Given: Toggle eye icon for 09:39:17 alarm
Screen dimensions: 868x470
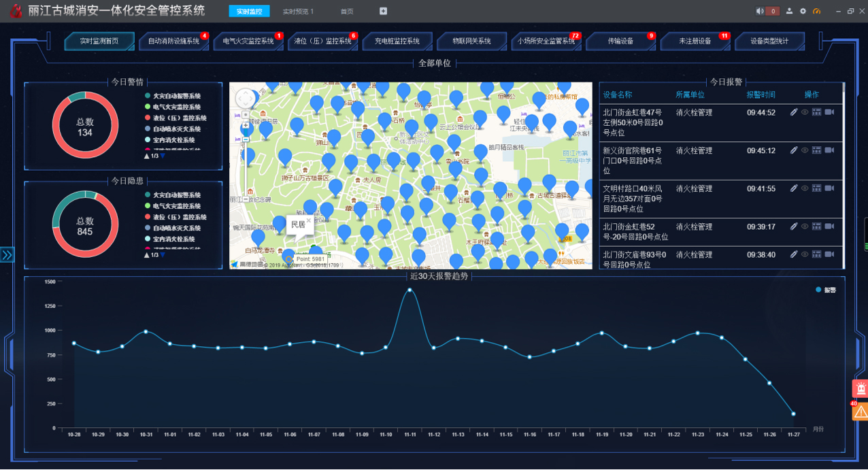Looking at the screenshot, I should (x=805, y=226).
